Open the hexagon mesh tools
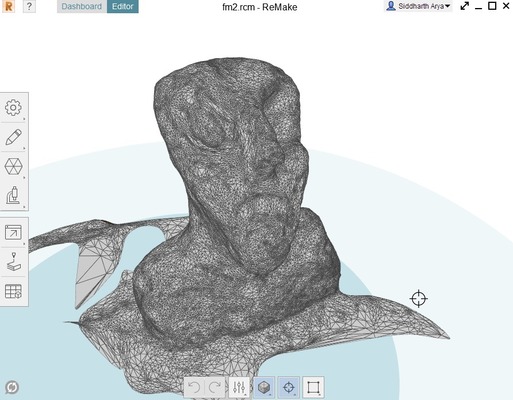 pos(13,166)
